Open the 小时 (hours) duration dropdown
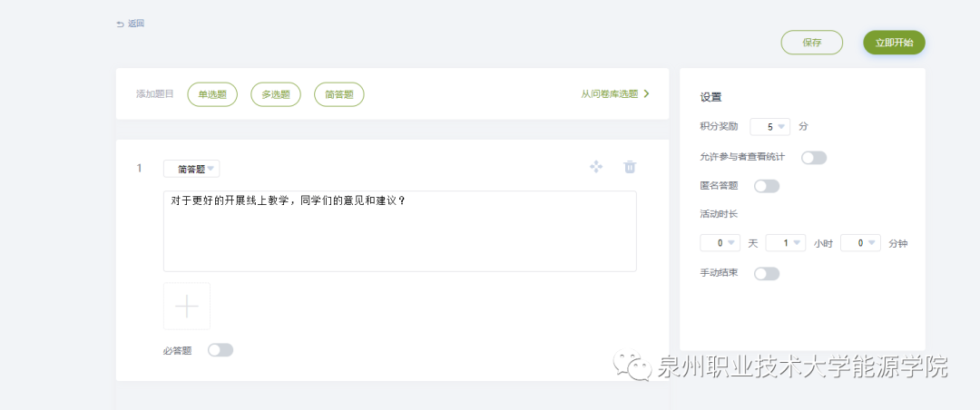 coord(786,243)
